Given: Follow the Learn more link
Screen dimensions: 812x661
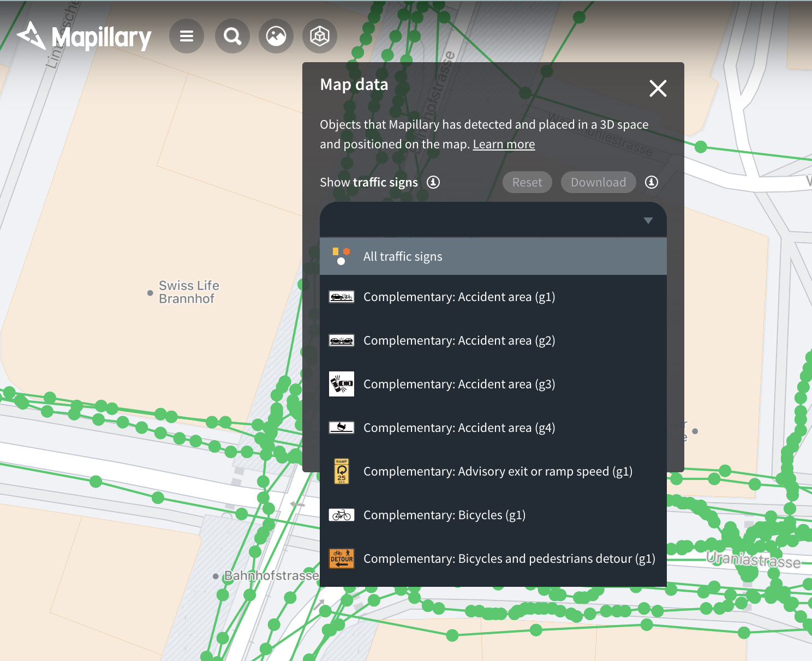Looking at the screenshot, I should 504,144.
